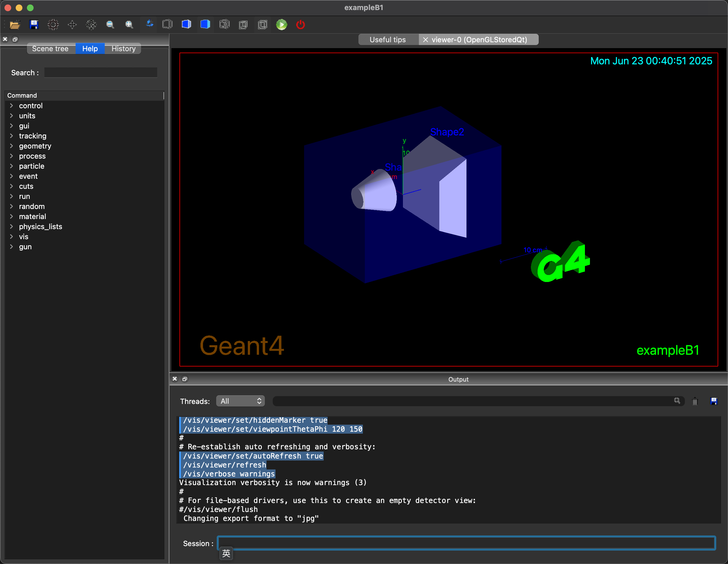Select the material tree item
The image size is (728, 564).
(x=32, y=217)
